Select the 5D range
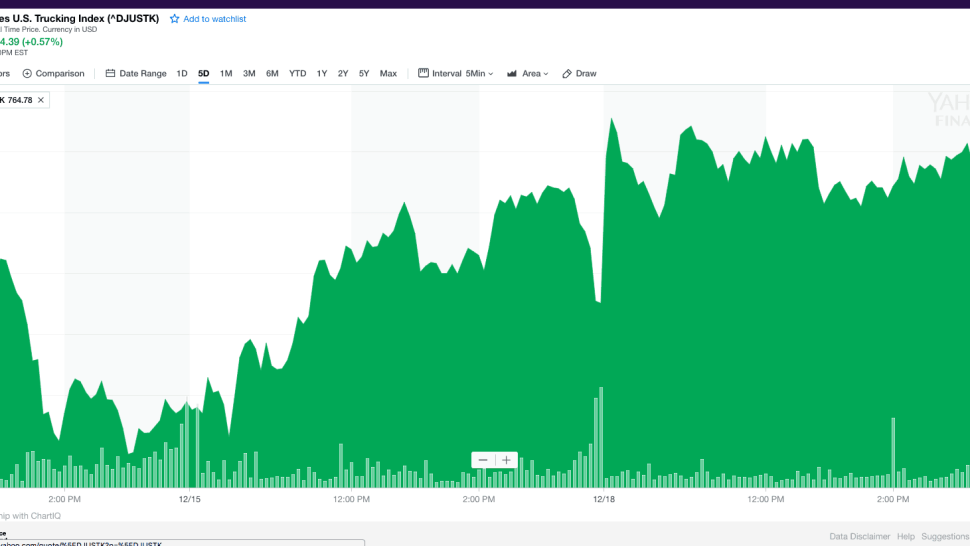This screenshot has height=546, width=970. click(204, 73)
